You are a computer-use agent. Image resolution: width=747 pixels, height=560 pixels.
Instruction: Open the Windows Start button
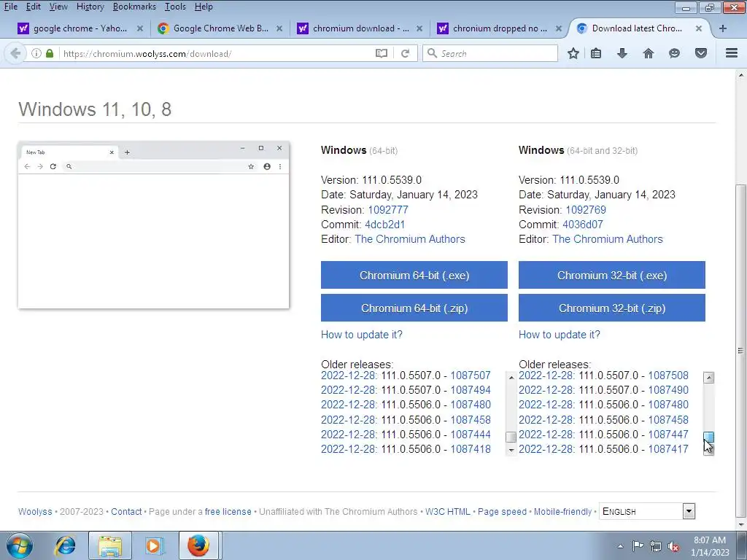[x=20, y=545]
